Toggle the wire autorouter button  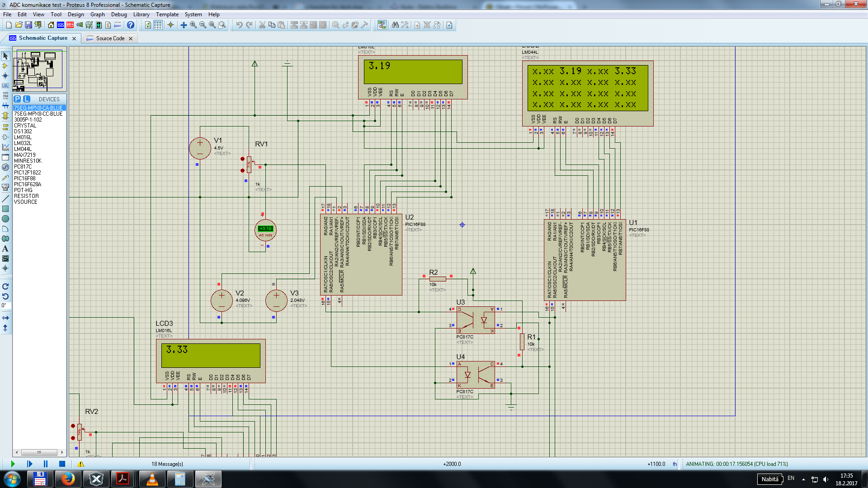[x=382, y=25]
